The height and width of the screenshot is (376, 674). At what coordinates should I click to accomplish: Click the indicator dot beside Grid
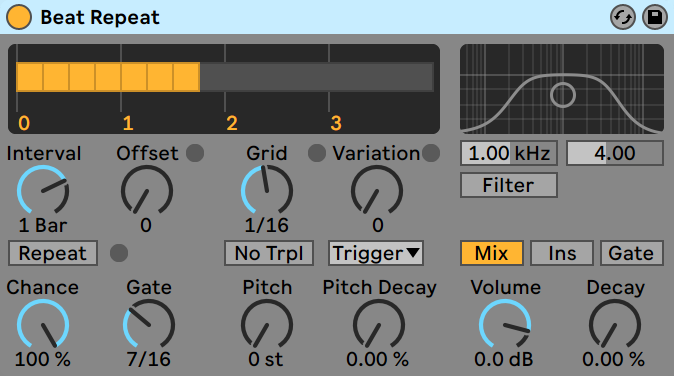click(317, 153)
